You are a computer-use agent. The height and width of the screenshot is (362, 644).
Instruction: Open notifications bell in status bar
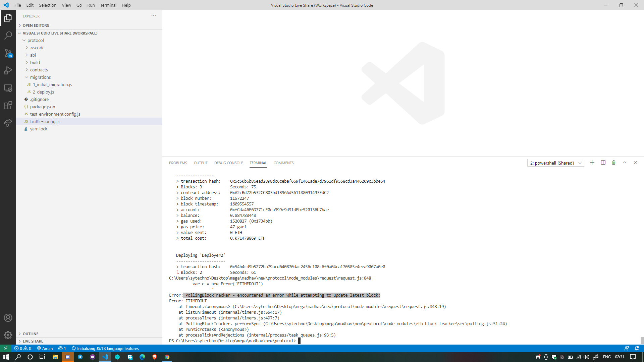(x=637, y=348)
